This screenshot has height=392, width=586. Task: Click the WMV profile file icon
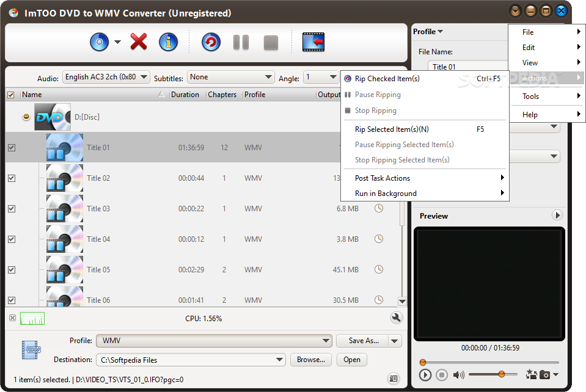click(31, 350)
